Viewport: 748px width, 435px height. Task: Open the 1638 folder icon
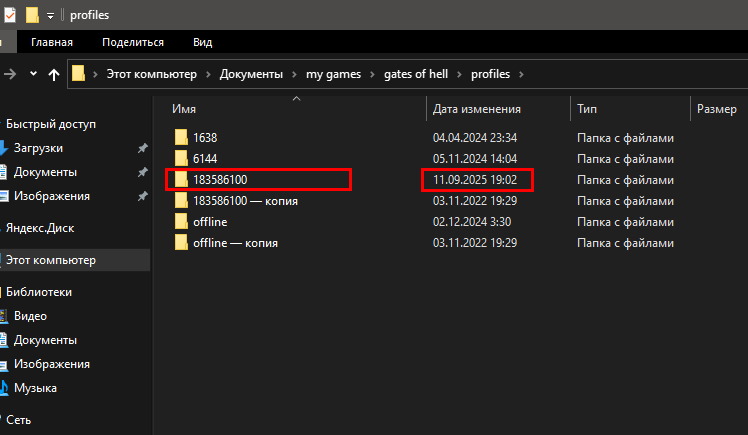pyautogui.click(x=181, y=137)
